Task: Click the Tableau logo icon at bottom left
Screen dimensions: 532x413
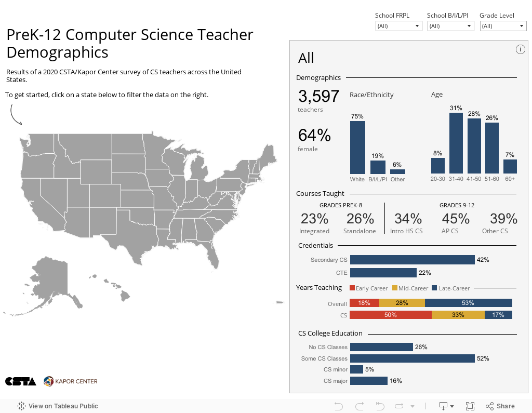Action: (x=21, y=406)
